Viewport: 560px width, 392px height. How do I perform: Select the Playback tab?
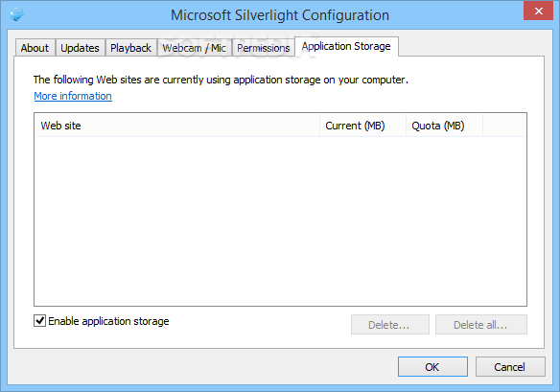coord(130,48)
